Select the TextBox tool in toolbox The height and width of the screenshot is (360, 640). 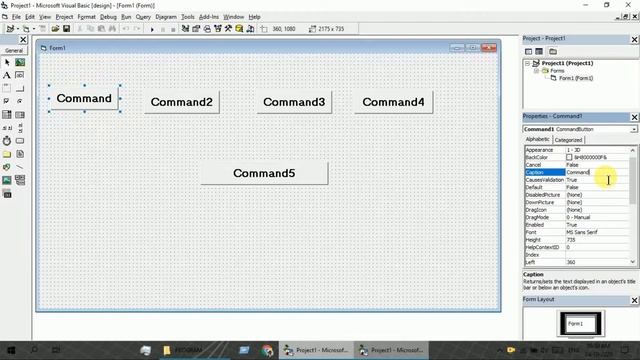tap(20, 76)
